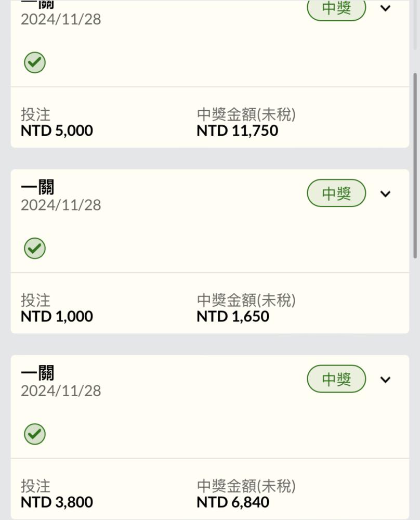Click 中獎 badge on NTD 3,800 bet card
The width and height of the screenshot is (420, 520).
click(336, 379)
